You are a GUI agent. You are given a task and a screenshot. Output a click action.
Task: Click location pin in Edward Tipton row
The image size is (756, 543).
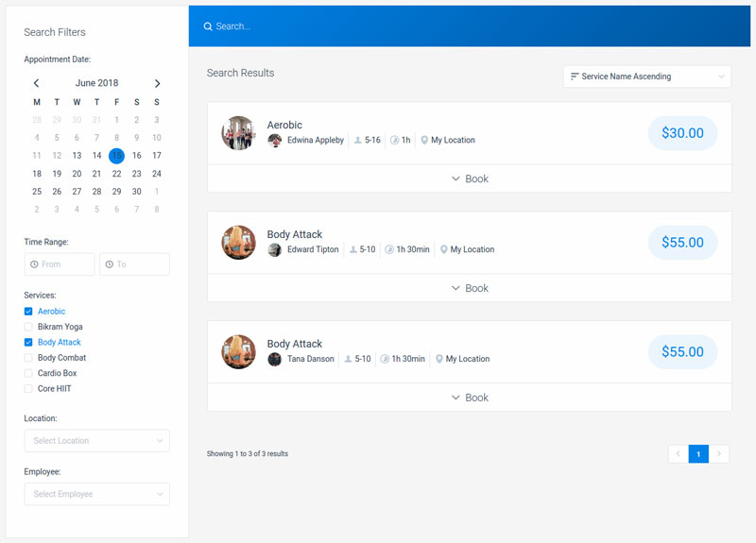tap(443, 249)
